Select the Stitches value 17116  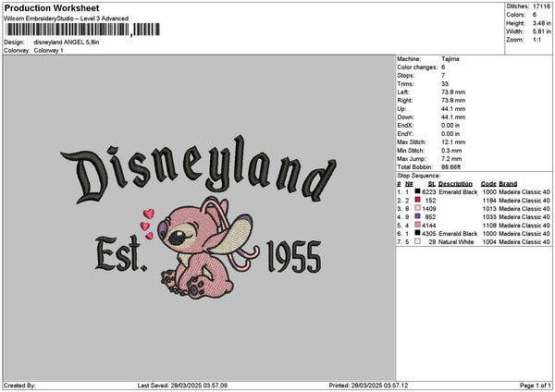pyautogui.click(x=541, y=6)
